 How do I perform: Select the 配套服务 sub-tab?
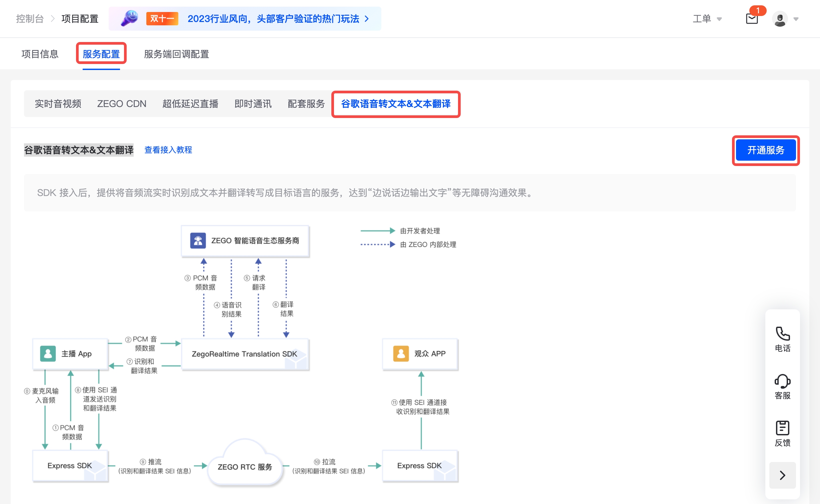pyautogui.click(x=306, y=104)
